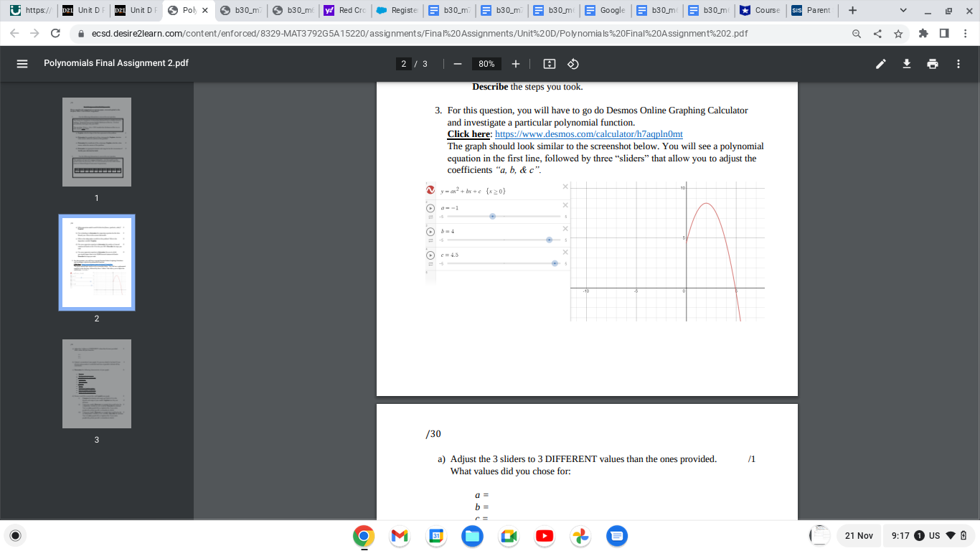Open the Extensions puzzle icon
Viewport: 980px width, 551px height.
point(924,33)
